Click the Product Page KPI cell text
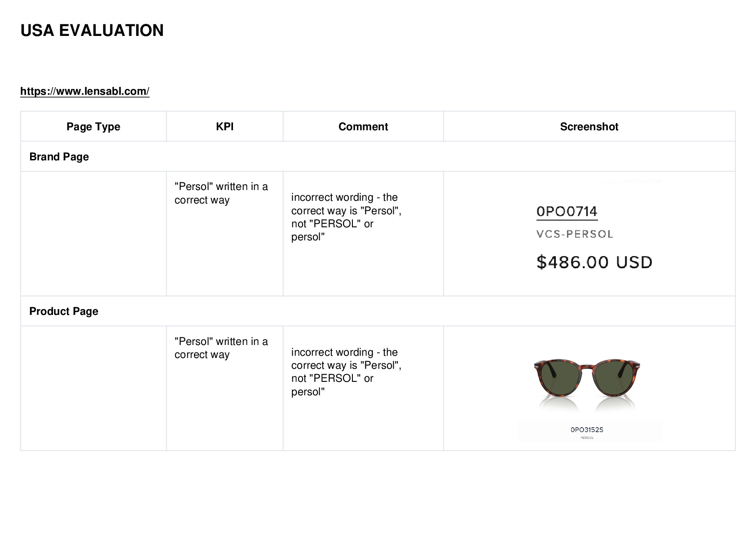756x535 pixels. click(221, 348)
